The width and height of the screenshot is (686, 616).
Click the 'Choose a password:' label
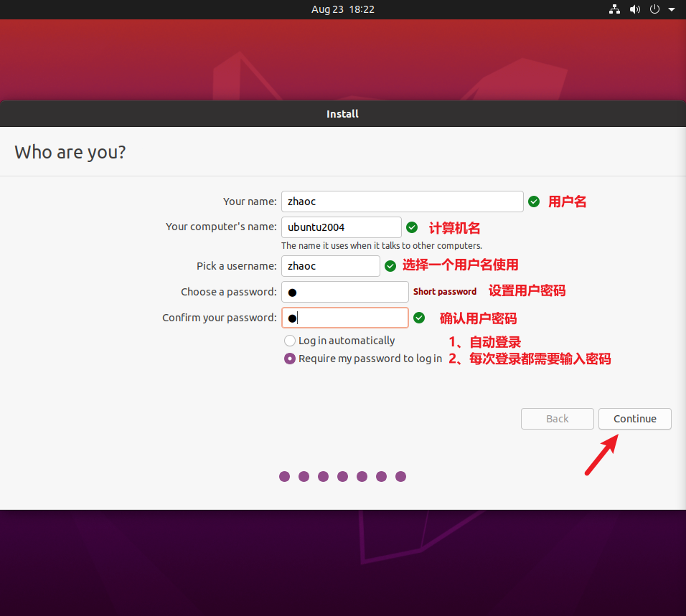(x=229, y=292)
